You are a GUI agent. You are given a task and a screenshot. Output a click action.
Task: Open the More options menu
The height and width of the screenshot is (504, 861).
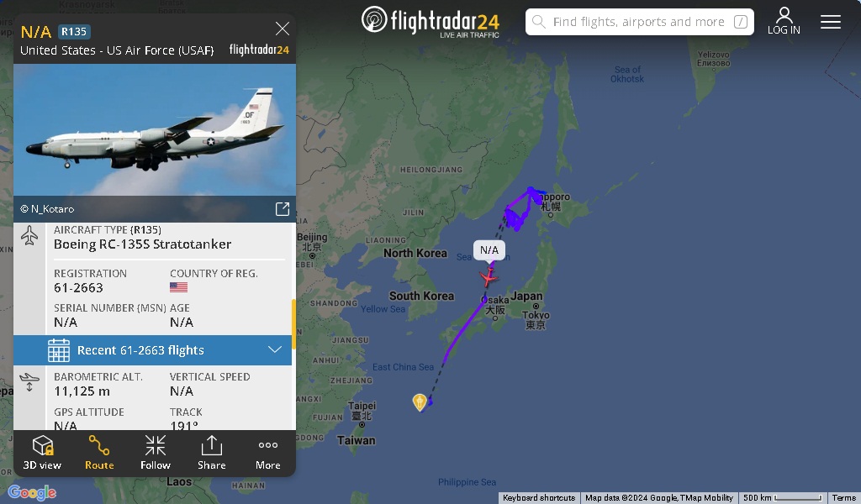click(x=268, y=453)
